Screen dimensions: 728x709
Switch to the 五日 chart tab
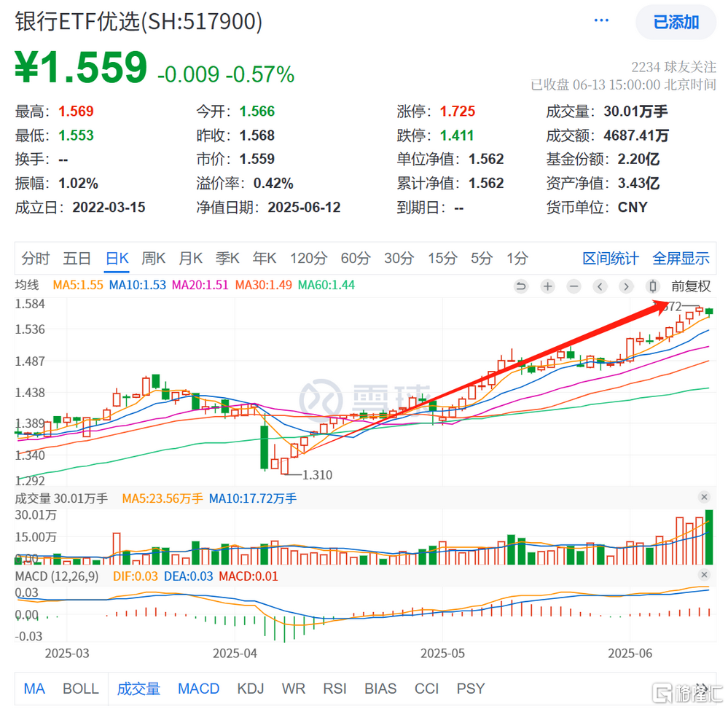tap(77, 258)
